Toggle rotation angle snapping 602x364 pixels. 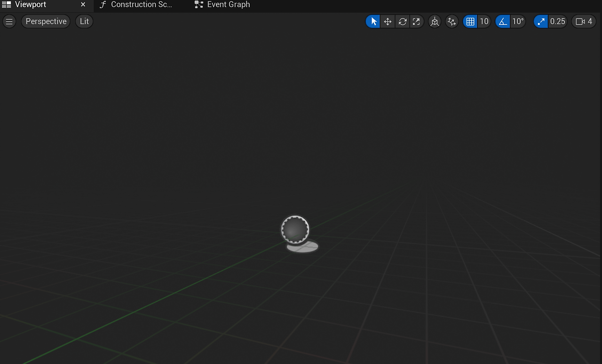click(503, 21)
